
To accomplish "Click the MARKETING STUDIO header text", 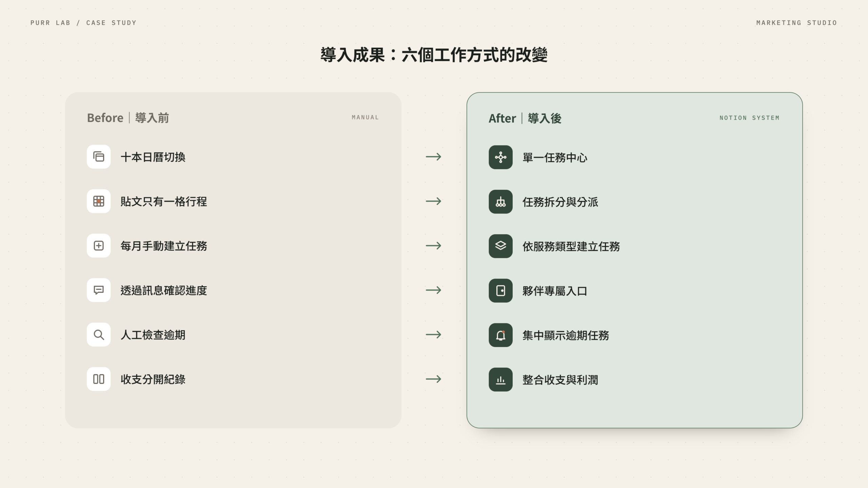I will click(796, 23).
